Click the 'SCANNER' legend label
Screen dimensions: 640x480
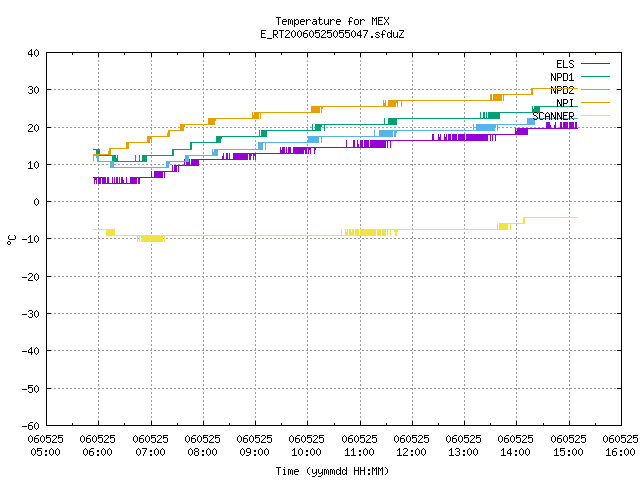[553, 116]
